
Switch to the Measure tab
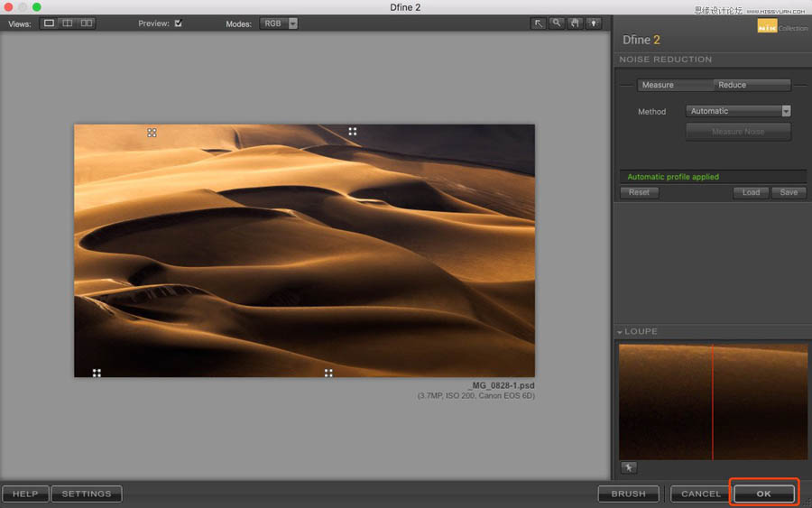pyautogui.click(x=658, y=85)
